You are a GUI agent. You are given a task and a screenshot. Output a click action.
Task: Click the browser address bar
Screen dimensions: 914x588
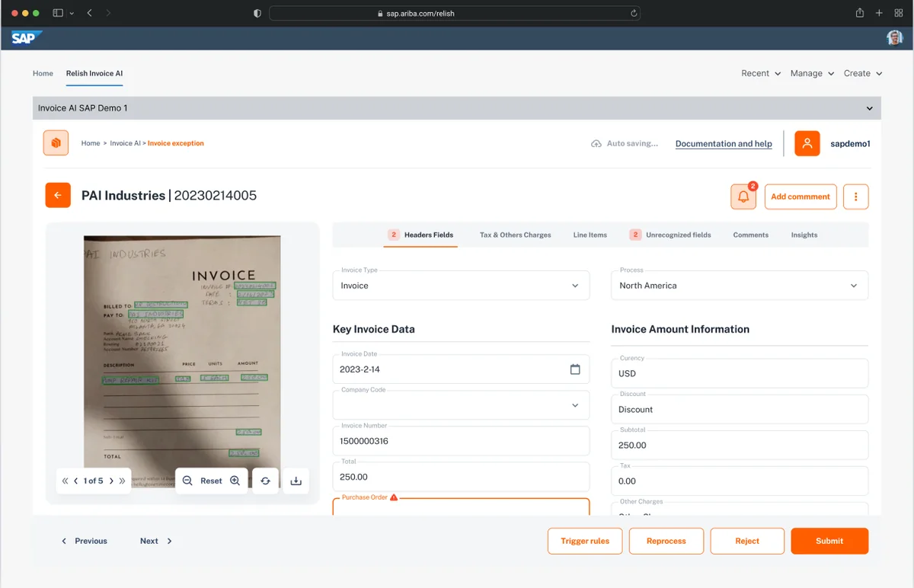(455, 13)
